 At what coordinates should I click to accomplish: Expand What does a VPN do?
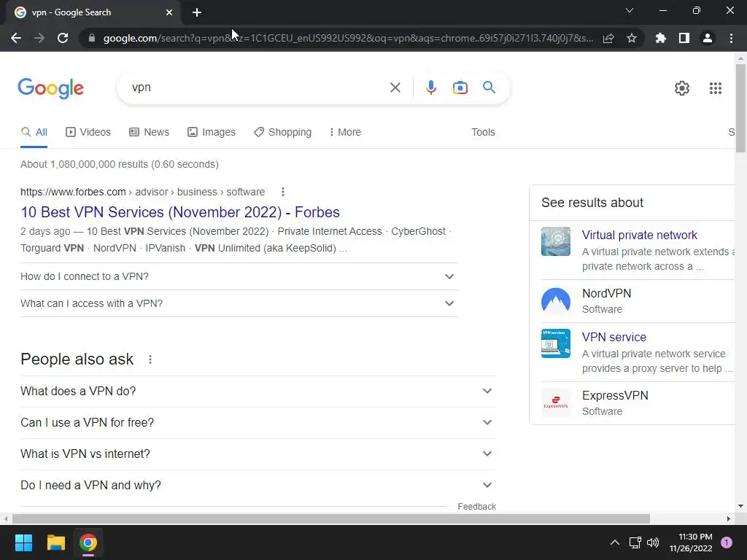point(258,392)
